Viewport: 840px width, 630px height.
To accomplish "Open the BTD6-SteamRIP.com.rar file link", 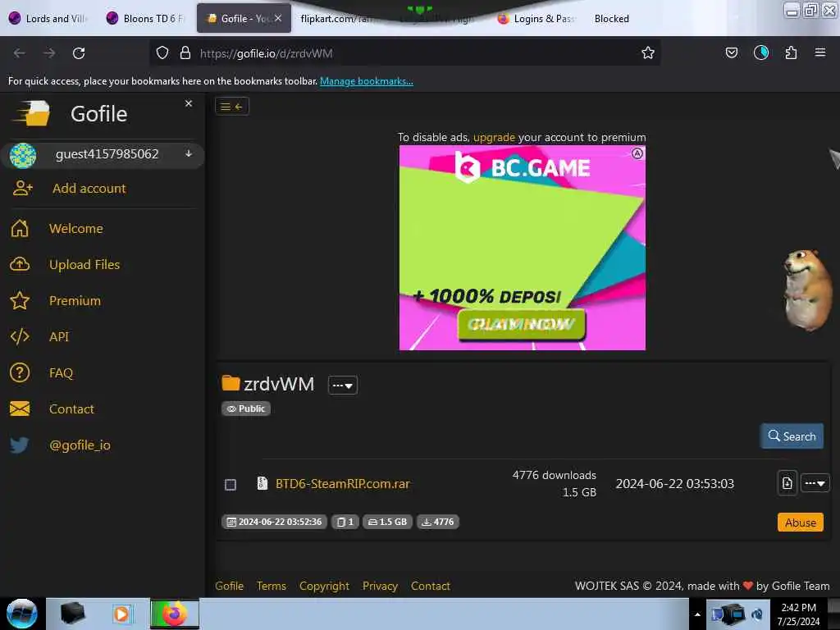I will click(x=342, y=484).
